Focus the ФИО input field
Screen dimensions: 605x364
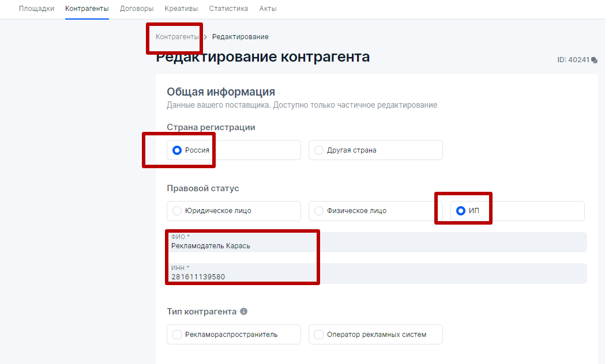pos(375,245)
